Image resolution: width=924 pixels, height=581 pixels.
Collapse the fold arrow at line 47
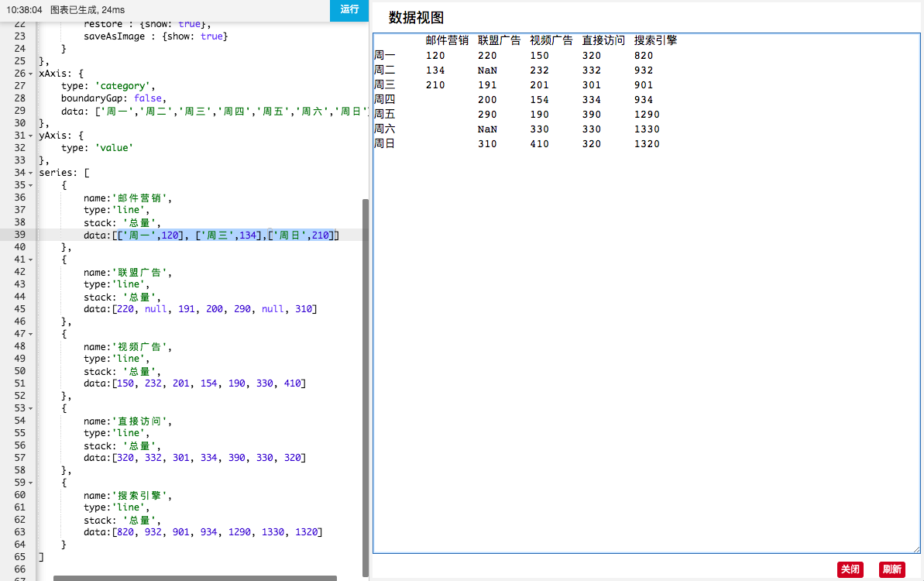tap(31, 334)
